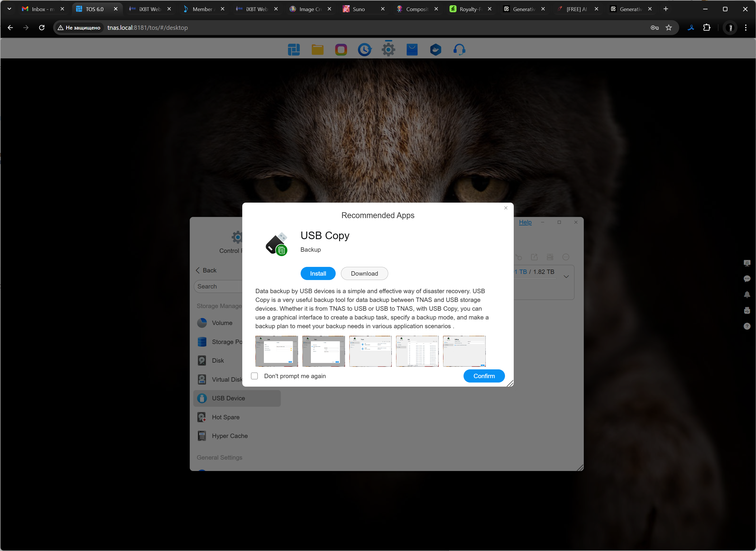The height and width of the screenshot is (551, 756).
Task: Open the TOS desktop grid icon
Action: coord(294,50)
